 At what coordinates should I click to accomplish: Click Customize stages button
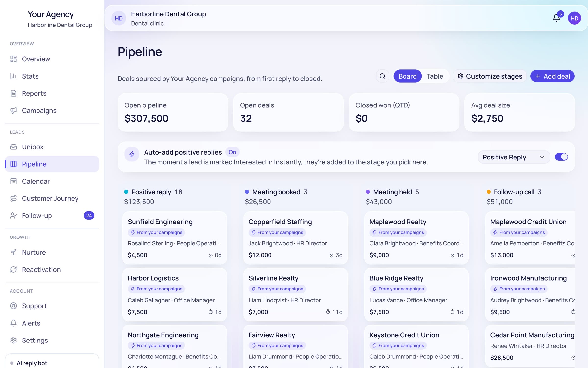click(490, 76)
